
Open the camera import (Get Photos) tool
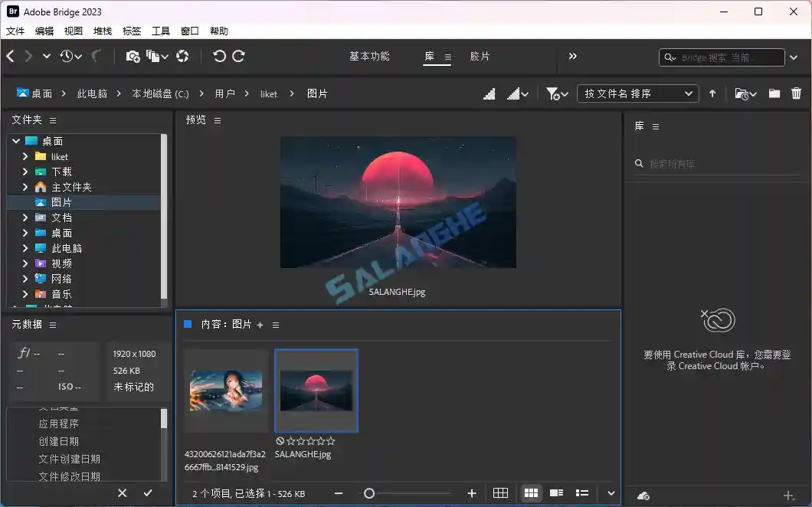click(x=132, y=56)
